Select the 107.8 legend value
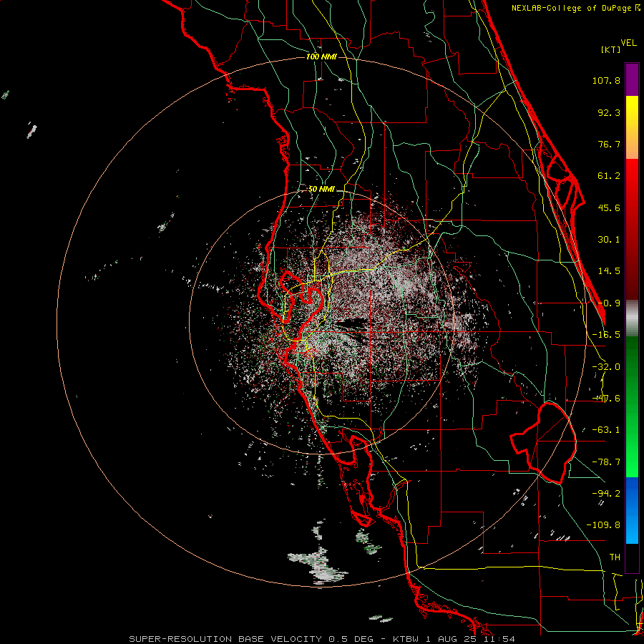 tap(606, 80)
